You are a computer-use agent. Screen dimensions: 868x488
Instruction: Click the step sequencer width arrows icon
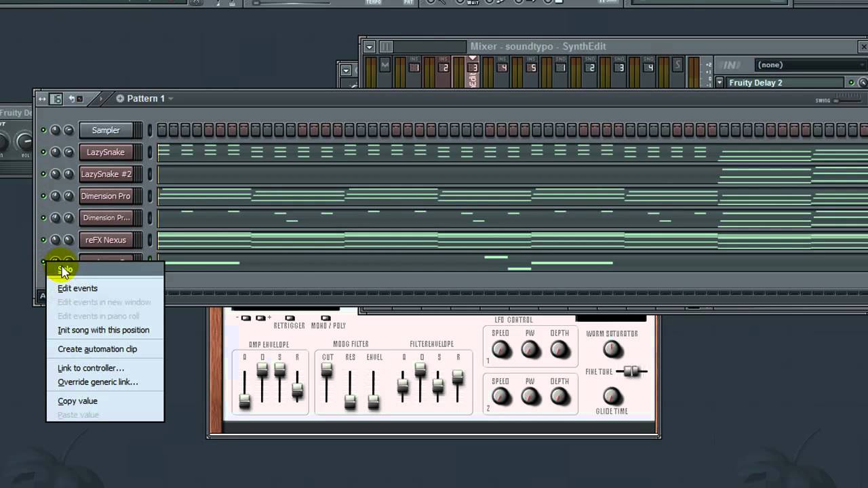coord(42,99)
